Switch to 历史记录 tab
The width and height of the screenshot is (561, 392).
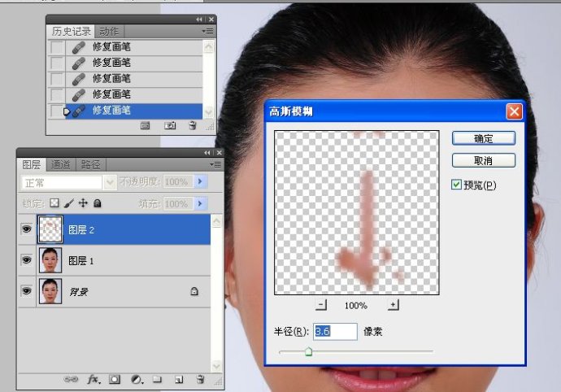tap(72, 32)
